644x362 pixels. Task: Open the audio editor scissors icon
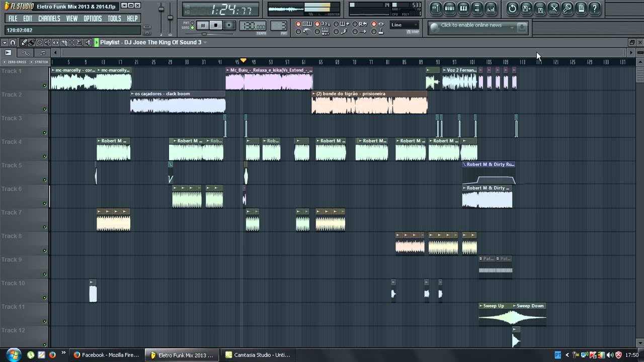[553, 8]
